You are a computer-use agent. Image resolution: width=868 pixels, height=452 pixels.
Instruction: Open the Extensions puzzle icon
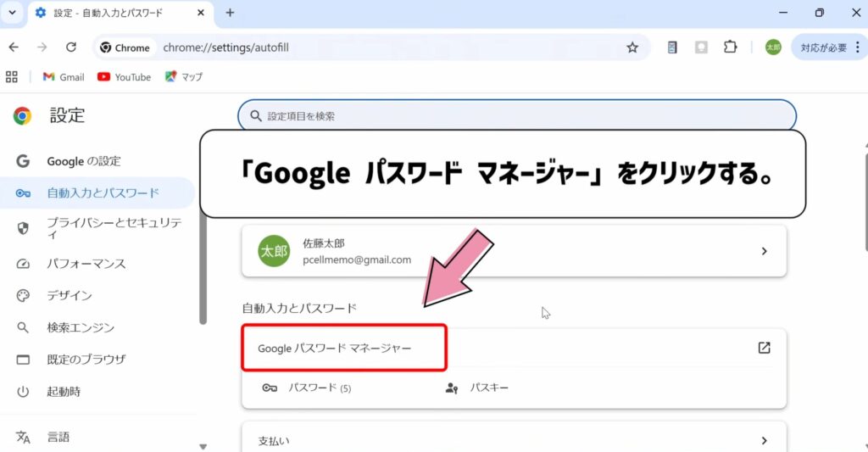point(730,47)
